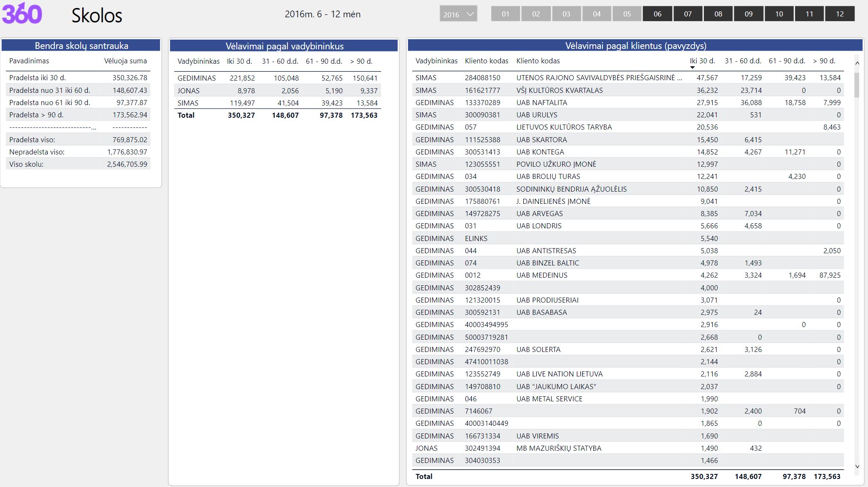
Task: Toggle month 12 filter
Action: 840,14
